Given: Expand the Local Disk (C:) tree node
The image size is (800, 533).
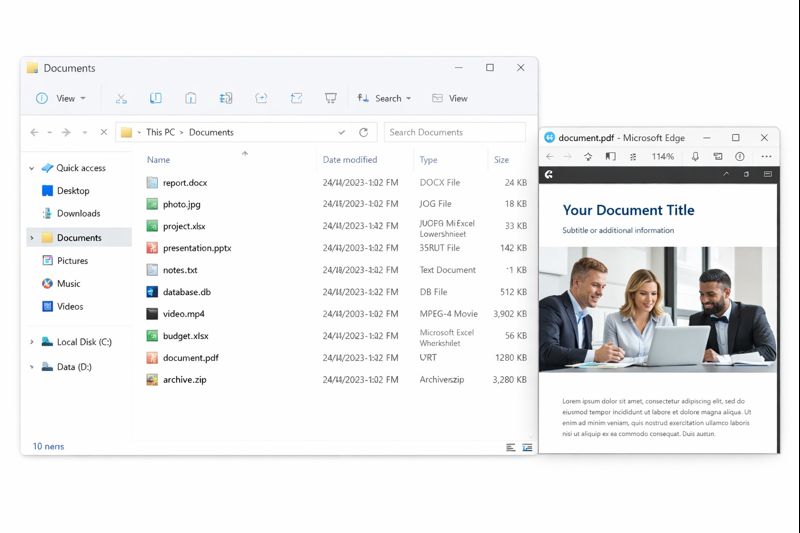Looking at the screenshot, I should tap(32, 342).
